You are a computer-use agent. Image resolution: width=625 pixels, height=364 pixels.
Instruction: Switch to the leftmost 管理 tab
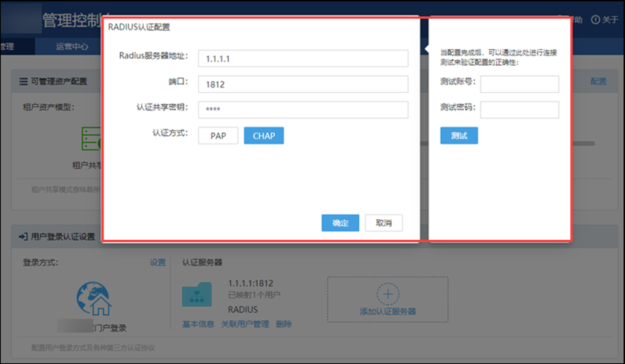pos(7,46)
